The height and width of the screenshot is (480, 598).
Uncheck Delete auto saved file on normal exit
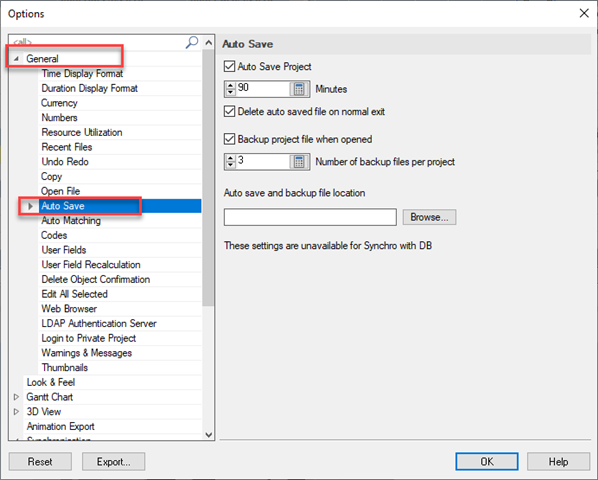point(229,111)
